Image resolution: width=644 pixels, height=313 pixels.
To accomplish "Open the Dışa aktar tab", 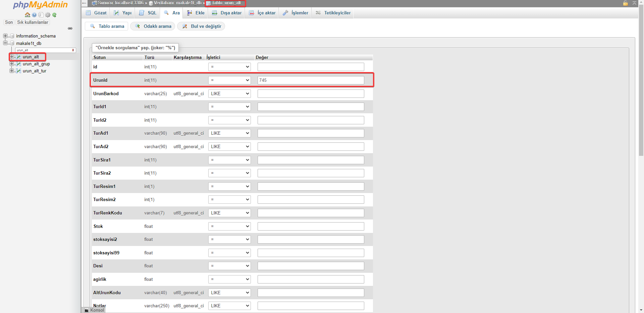I will [226, 13].
